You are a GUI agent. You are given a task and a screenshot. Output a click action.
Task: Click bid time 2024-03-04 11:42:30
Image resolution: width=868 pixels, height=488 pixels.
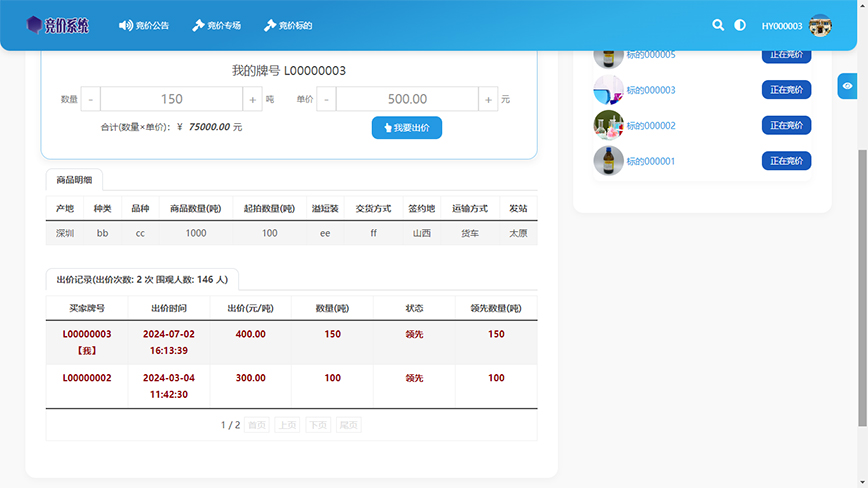[169, 386]
